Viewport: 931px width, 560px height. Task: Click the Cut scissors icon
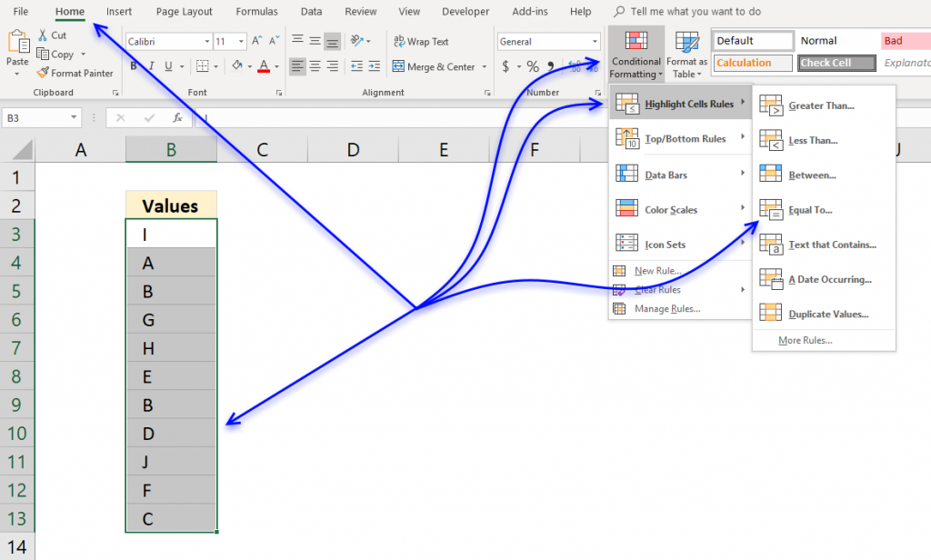point(44,35)
